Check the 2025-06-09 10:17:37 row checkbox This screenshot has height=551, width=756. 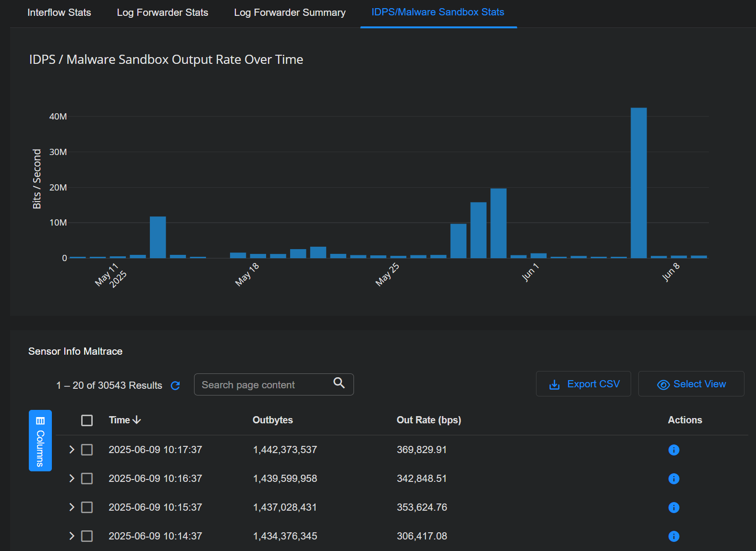tap(87, 450)
